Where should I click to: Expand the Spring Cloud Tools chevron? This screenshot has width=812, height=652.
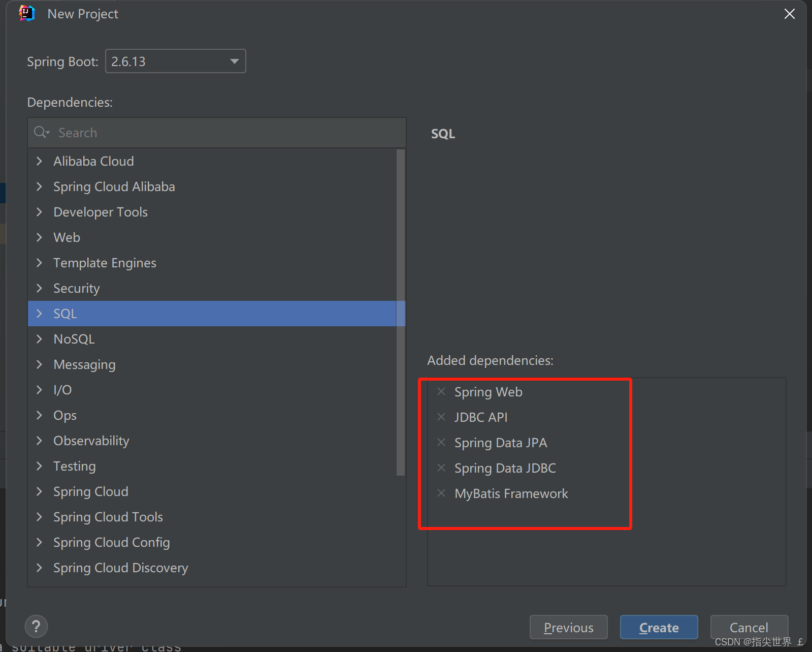(x=39, y=517)
